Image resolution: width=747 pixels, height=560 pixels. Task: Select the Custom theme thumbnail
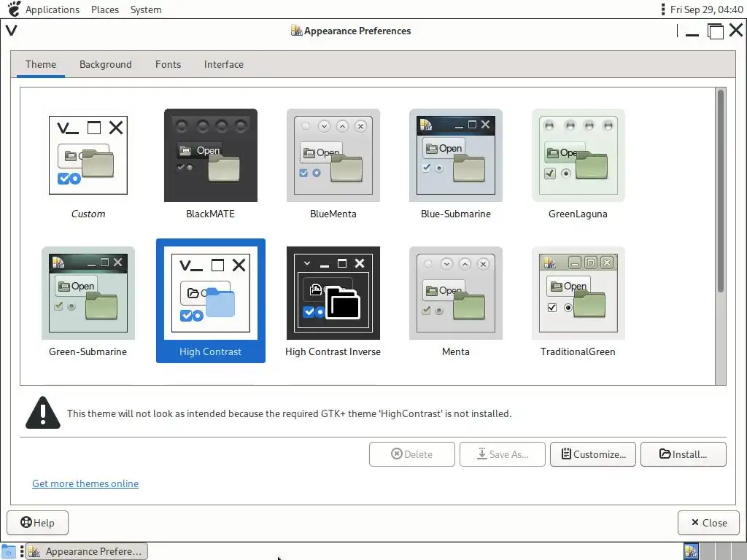click(88, 155)
